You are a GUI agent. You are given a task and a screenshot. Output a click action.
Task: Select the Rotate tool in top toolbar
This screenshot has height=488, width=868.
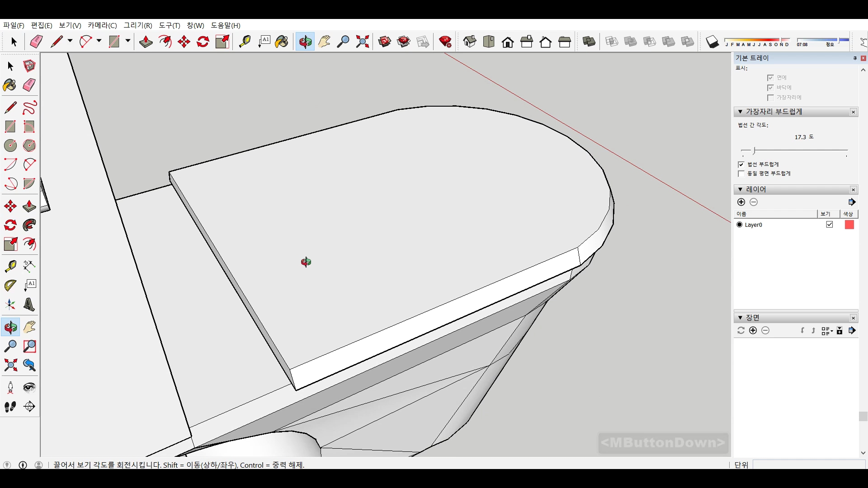(203, 42)
